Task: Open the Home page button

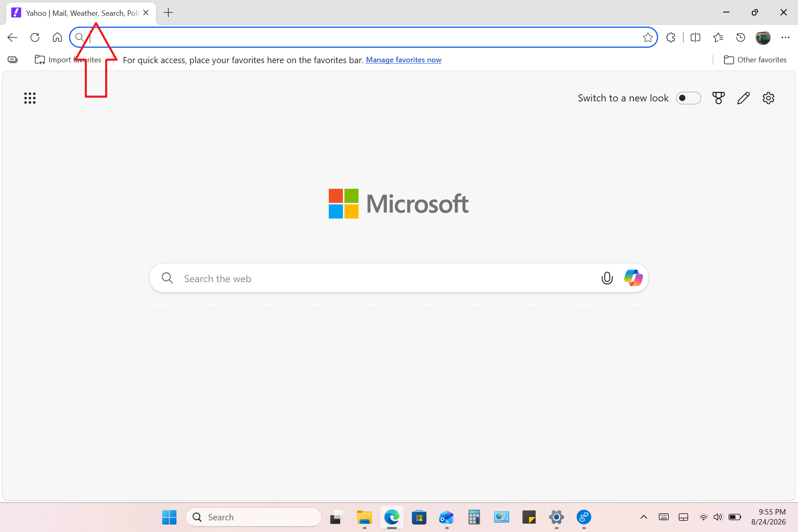Action: pos(57,37)
